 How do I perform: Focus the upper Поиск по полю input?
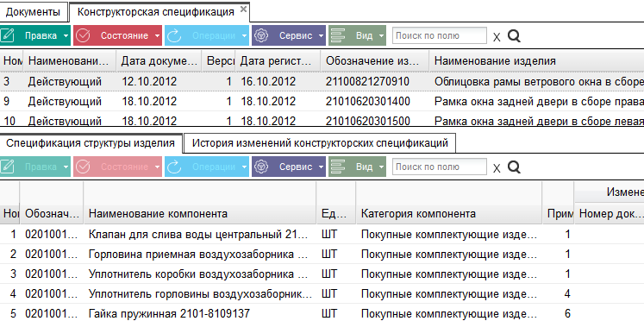[x=440, y=35]
